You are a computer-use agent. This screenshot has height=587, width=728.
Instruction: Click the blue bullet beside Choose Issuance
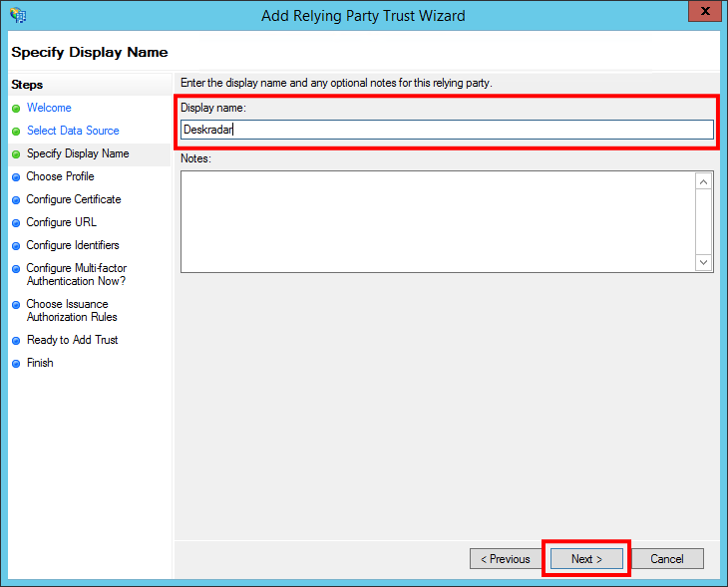click(x=16, y=305)
